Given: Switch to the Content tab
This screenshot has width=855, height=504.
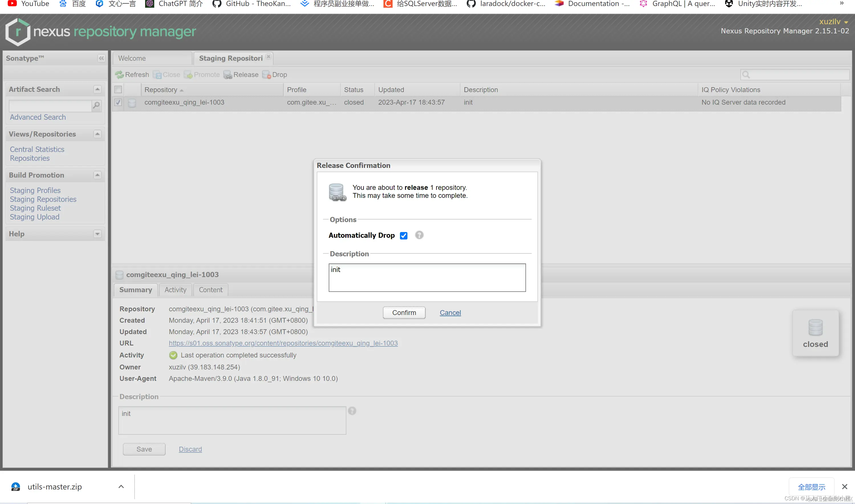Looking at the screenshot, I should click(x=210, y=290).
